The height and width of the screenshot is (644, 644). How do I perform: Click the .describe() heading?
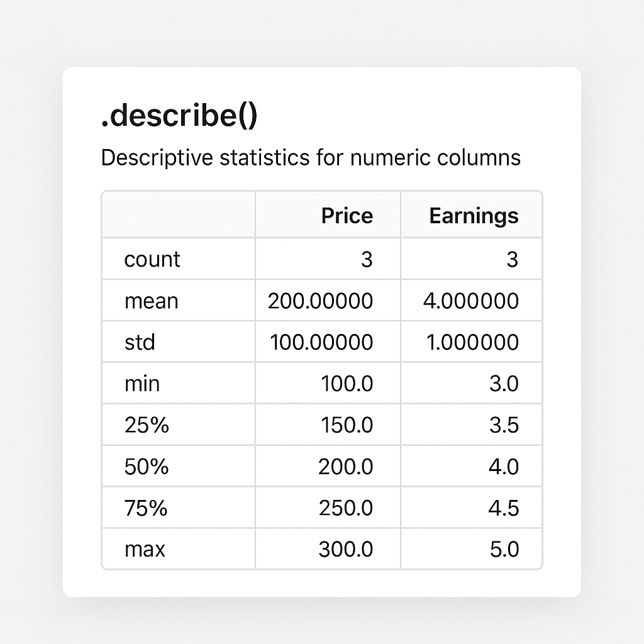[179, 118]
